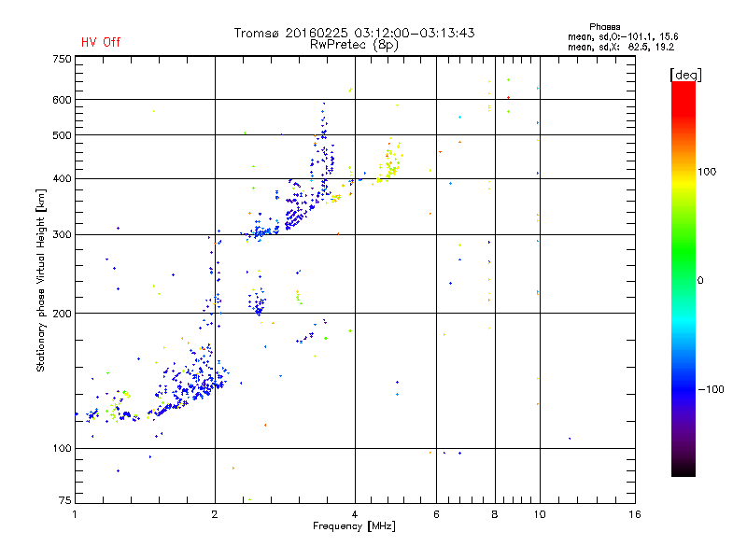
Task: Click the "75" height axis label
Action: coord(65,500)
